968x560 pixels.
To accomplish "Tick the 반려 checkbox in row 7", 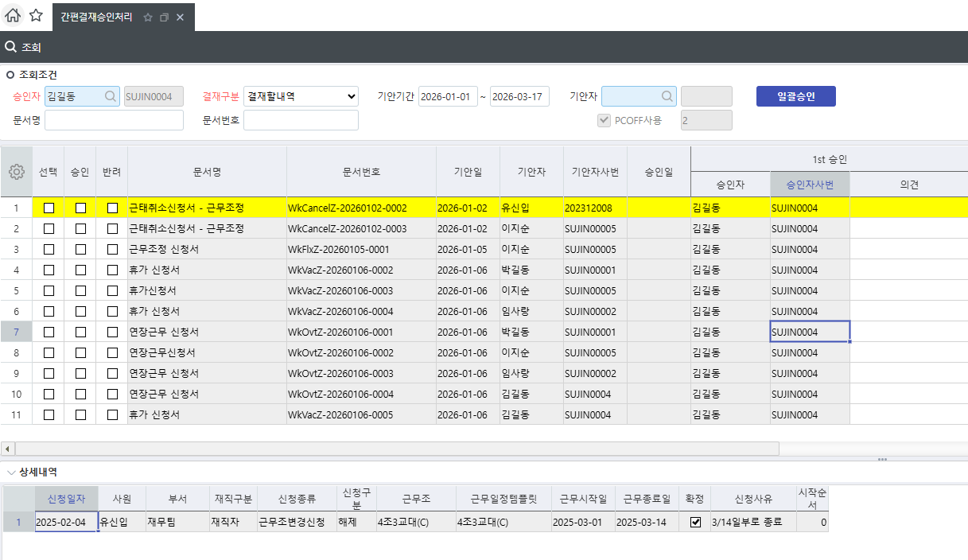I will (x=112, y=332).
